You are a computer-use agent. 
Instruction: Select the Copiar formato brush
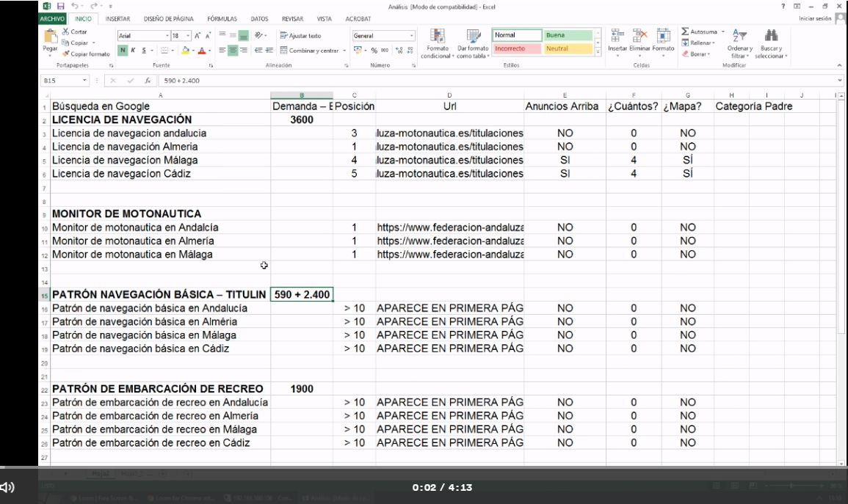tap(67, 54)
